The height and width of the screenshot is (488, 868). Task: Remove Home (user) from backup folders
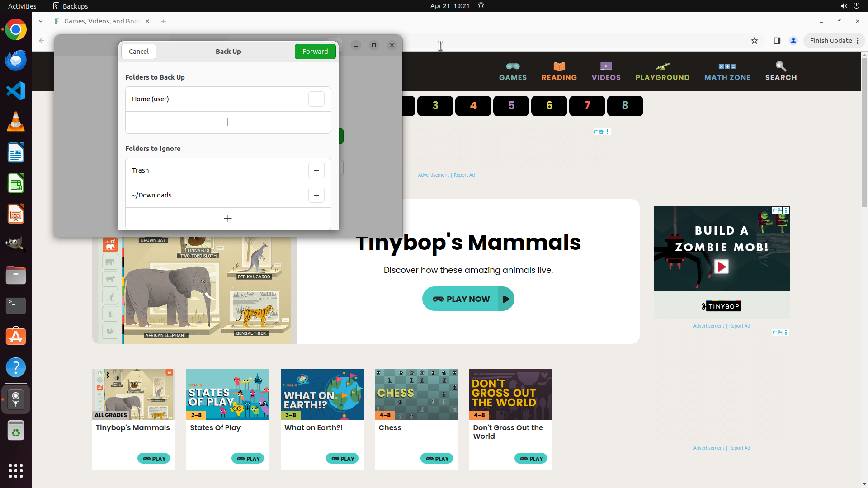(316, 99)
